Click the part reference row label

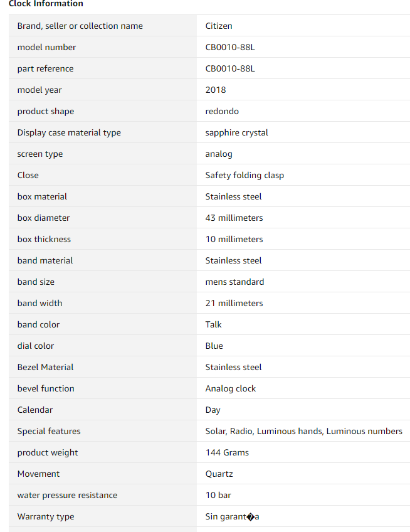(45, 68)
